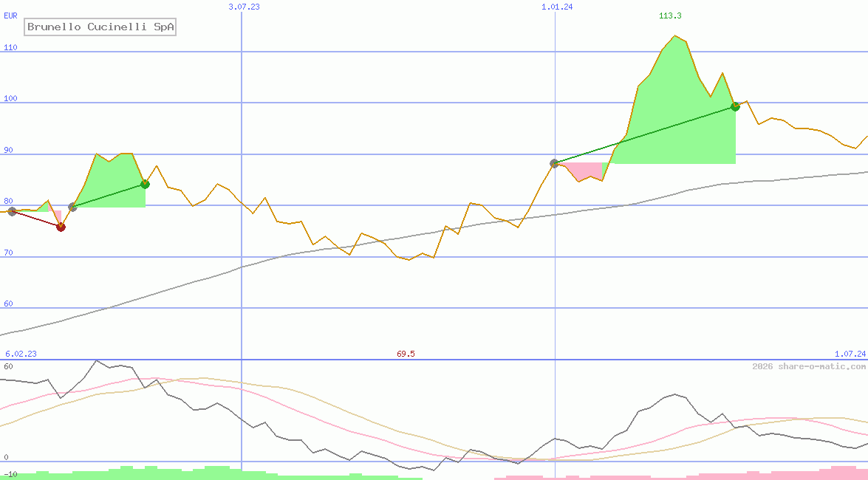Click the 110 price axis label
Image resolution: width=868 pixels, height=480 pixels.
pyautogui.click(x=10, y=47)
